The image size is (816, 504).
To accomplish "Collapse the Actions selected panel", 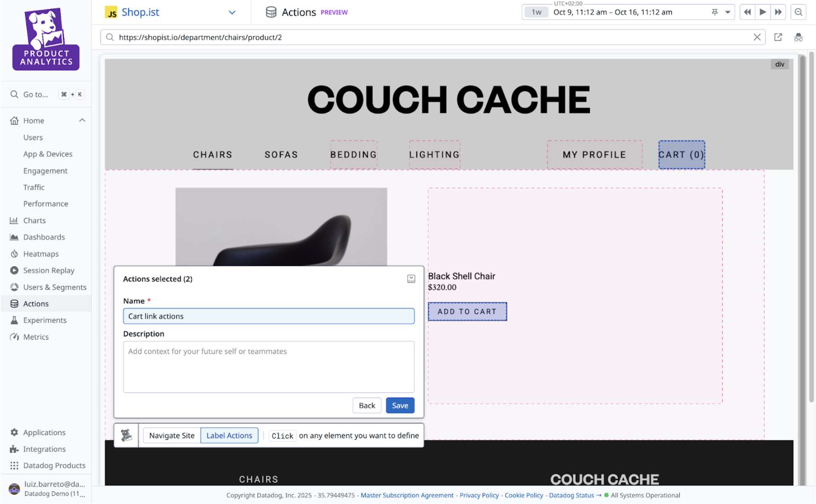I will pyautogui.click(x=411, y=279).
